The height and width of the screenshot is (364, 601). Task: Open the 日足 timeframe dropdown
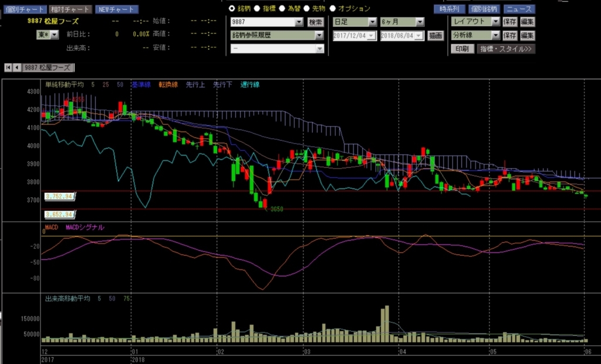(355, 22)
